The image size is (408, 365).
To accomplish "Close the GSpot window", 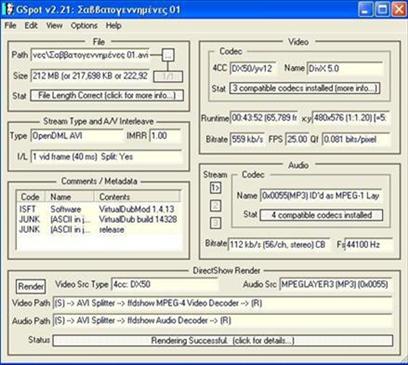I will pos(398,9).
